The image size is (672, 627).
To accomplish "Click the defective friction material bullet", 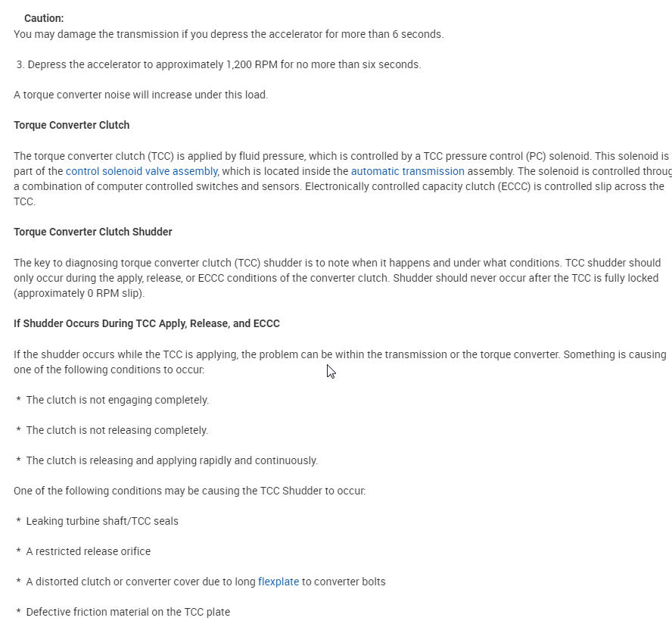I will coord(127,612).
